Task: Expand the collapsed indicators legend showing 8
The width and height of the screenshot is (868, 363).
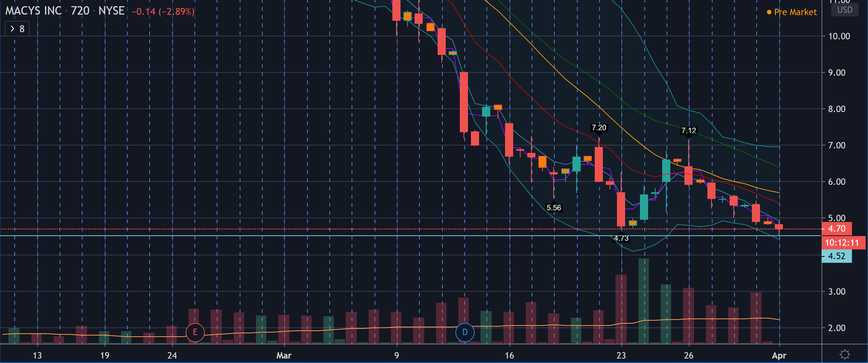Action: pyautogui.click(x=17, y=29)
